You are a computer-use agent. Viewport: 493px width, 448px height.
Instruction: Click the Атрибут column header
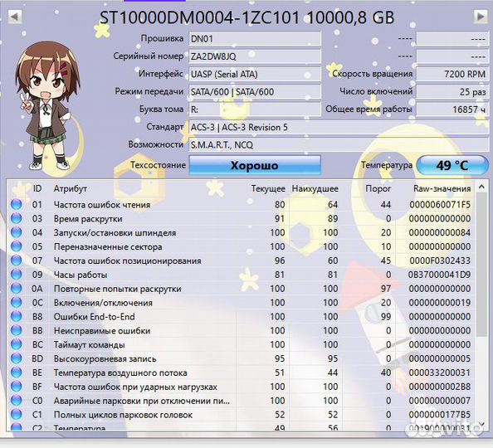(70, 188)
